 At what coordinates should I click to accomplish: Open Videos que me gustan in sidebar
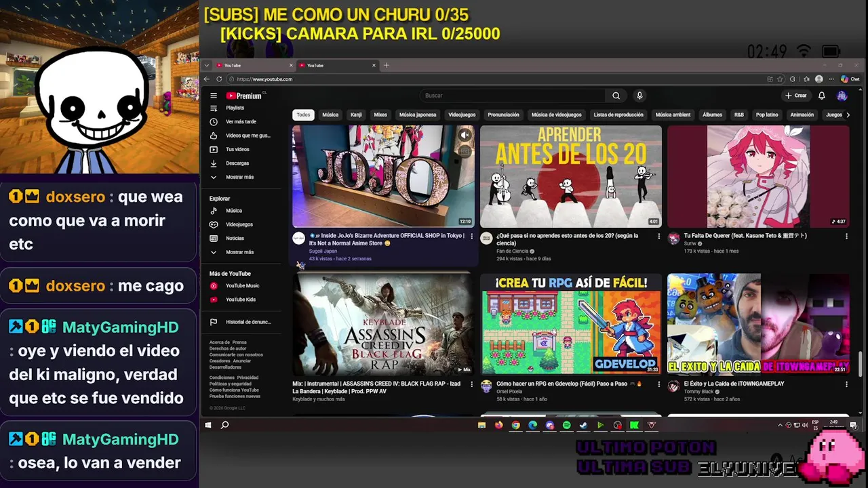click(242, 136)
